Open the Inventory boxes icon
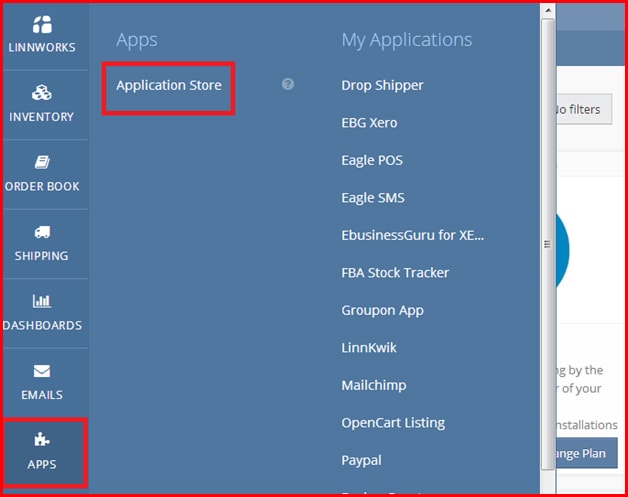 42,93
